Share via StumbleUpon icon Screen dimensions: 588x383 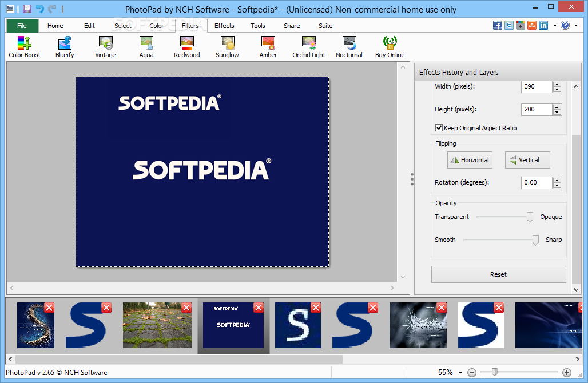pos(532,25)
